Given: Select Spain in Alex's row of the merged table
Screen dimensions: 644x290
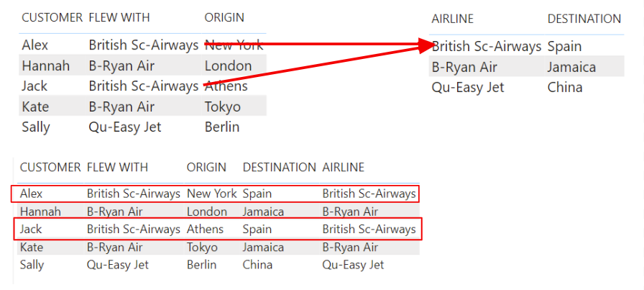Looking at the screenshot, I should 257,194.
